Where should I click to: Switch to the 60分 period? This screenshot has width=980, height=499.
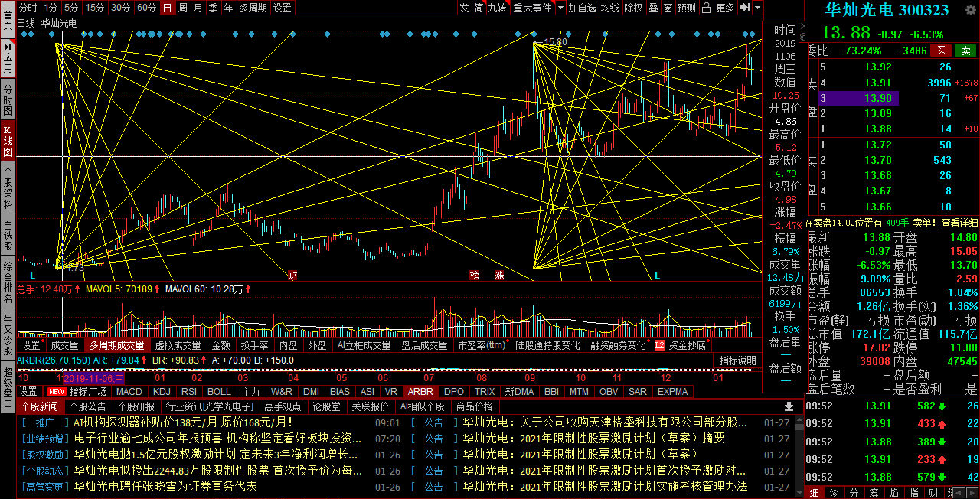click(146, 8)
